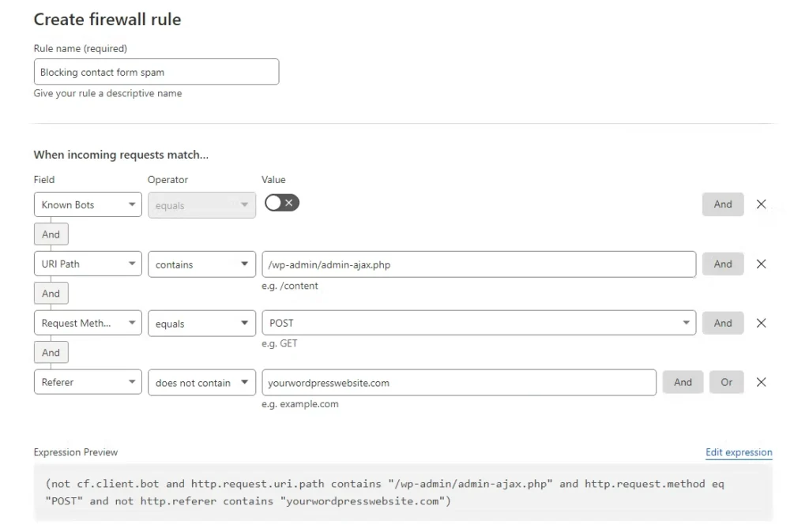Screen dimensions: 809x532
Task: Remove the Known Bots rule row
Action: click(x=761, y=204)
